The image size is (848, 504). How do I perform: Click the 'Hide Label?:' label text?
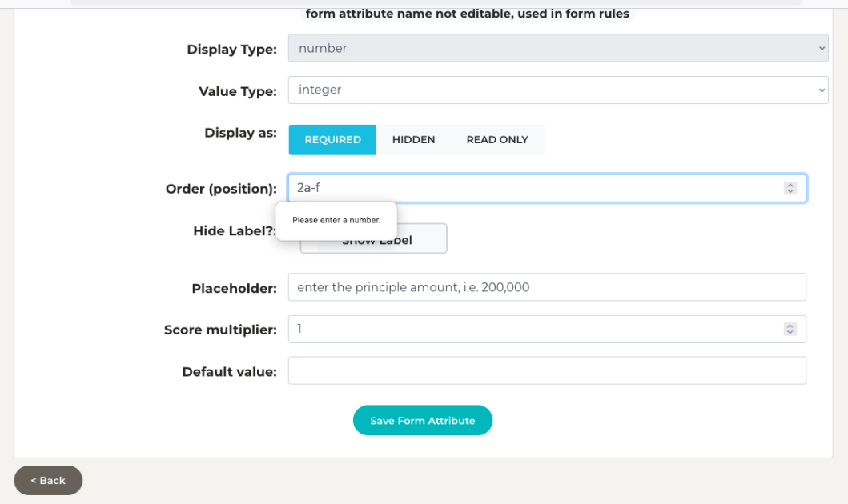pyautogui.click(x=235, y=231)
